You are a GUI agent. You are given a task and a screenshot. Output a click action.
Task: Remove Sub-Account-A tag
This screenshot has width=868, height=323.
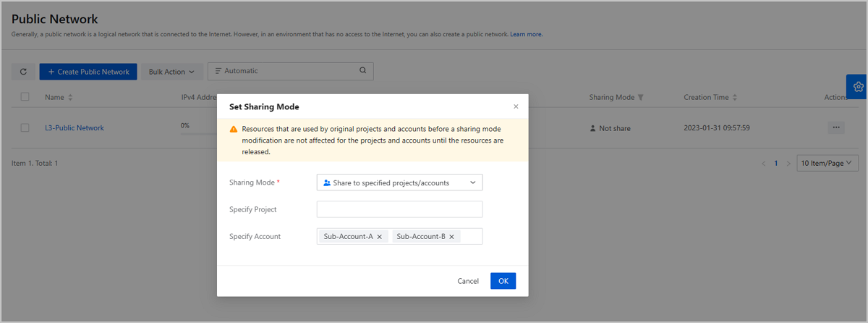coord(380,237)
